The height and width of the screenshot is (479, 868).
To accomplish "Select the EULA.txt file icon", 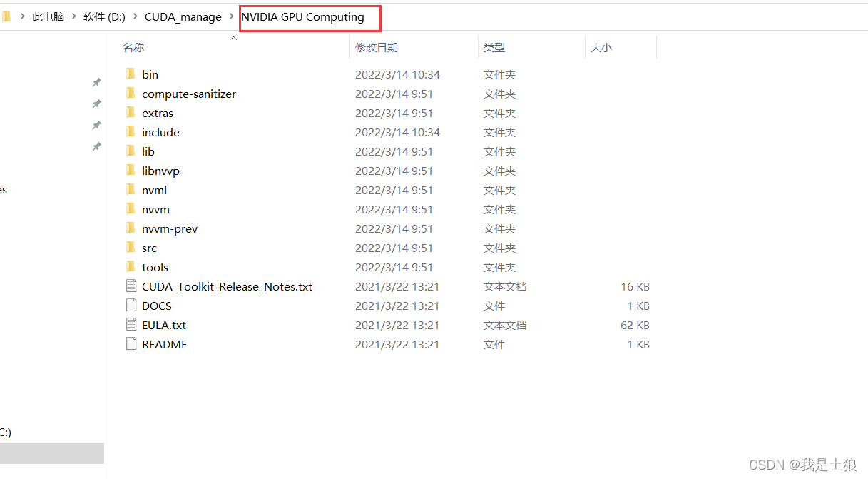I will point(131,325).
